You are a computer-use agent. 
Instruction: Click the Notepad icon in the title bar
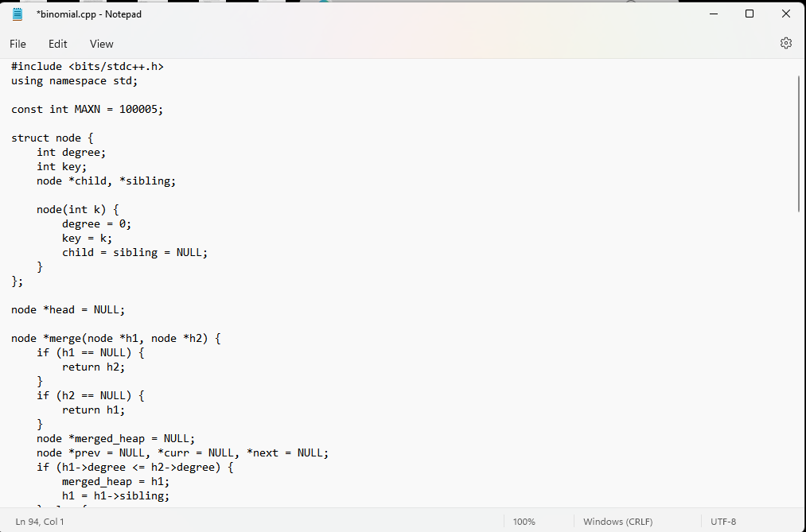pos(17,14)
